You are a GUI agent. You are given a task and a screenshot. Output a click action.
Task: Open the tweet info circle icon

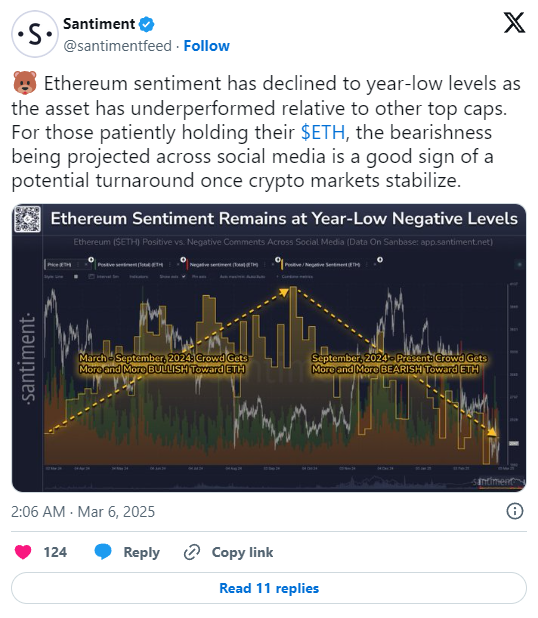[x=514, y=511]
